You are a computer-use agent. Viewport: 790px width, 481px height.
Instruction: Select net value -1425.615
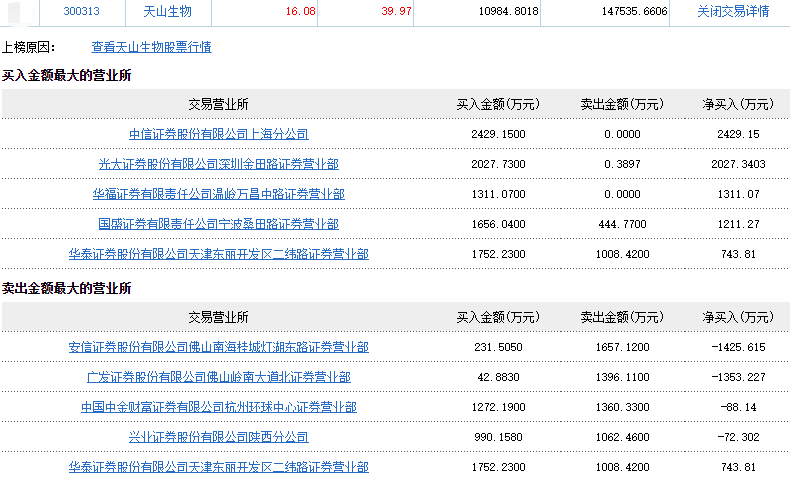pos(738,347)
